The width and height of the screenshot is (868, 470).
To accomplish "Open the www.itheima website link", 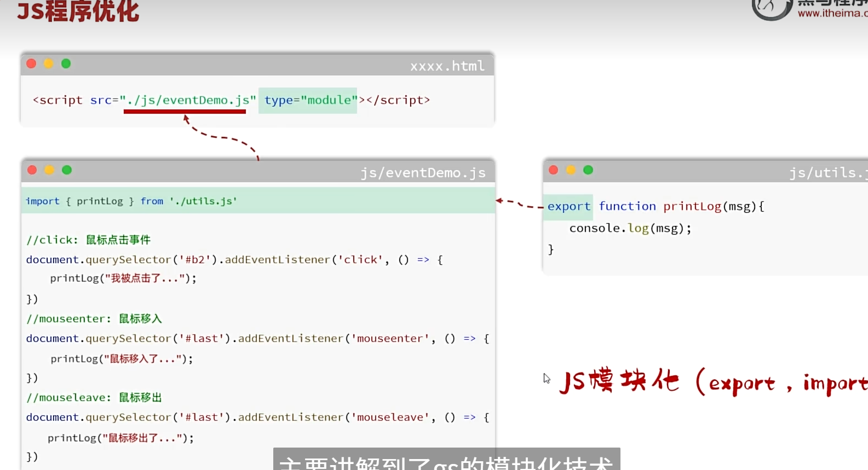I will (x=832, y=13).
